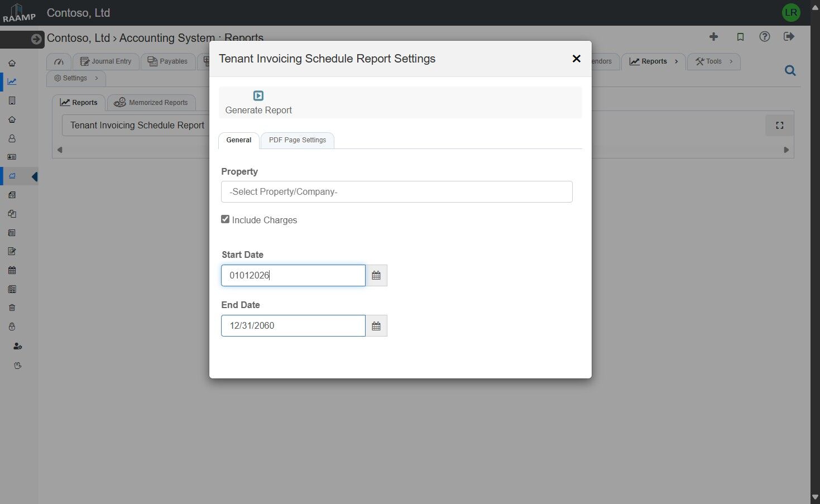Select the General tab

pos(238,140)
